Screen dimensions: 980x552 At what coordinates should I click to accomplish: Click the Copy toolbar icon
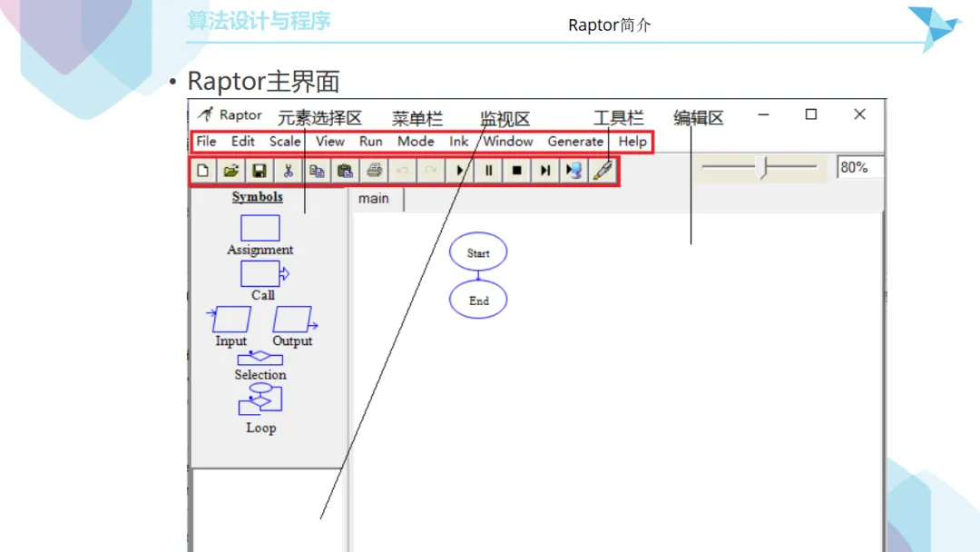tap(317, 171)
